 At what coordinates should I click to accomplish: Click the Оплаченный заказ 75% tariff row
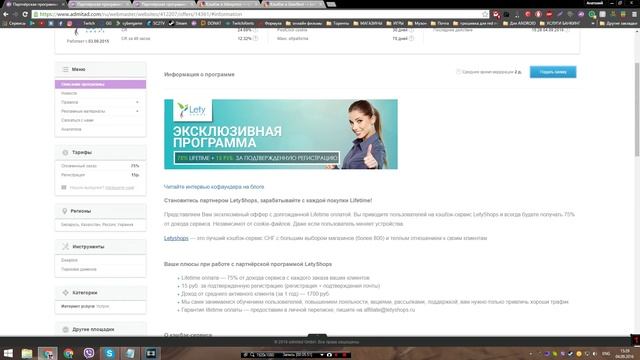[x=100, y=166]
